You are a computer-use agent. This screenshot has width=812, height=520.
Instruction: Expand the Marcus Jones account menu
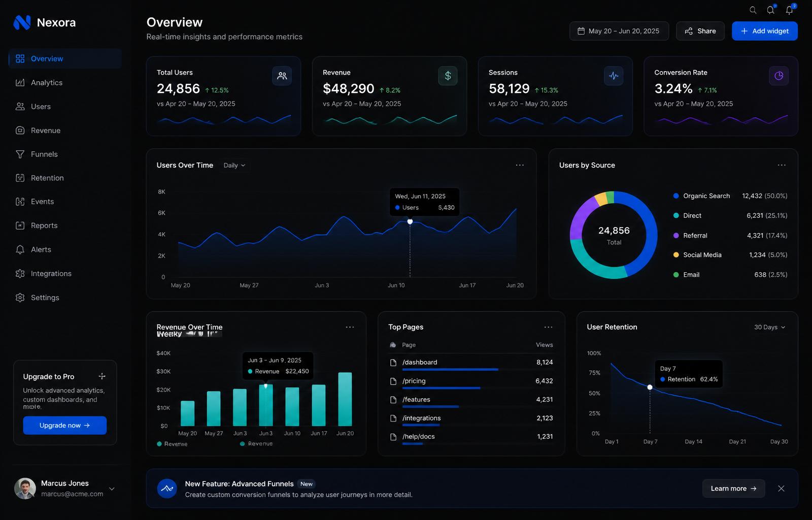click(112, 489)
